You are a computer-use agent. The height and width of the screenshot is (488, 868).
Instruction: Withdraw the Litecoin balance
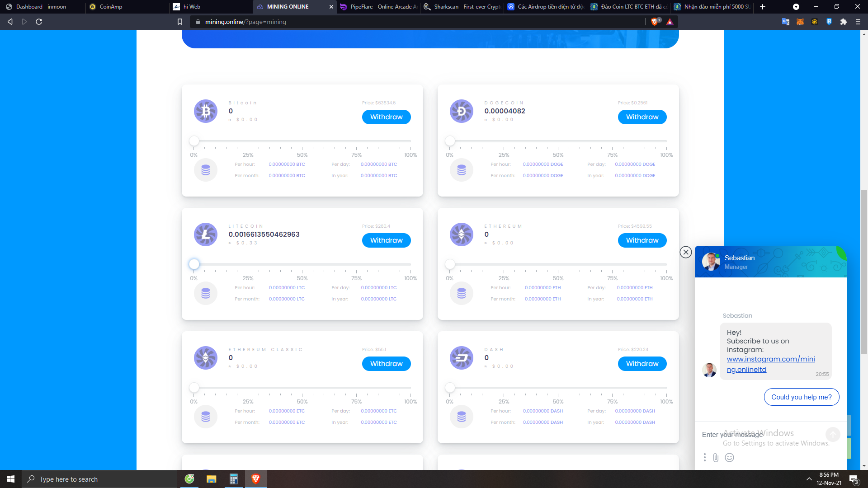(x=386, y=240)
